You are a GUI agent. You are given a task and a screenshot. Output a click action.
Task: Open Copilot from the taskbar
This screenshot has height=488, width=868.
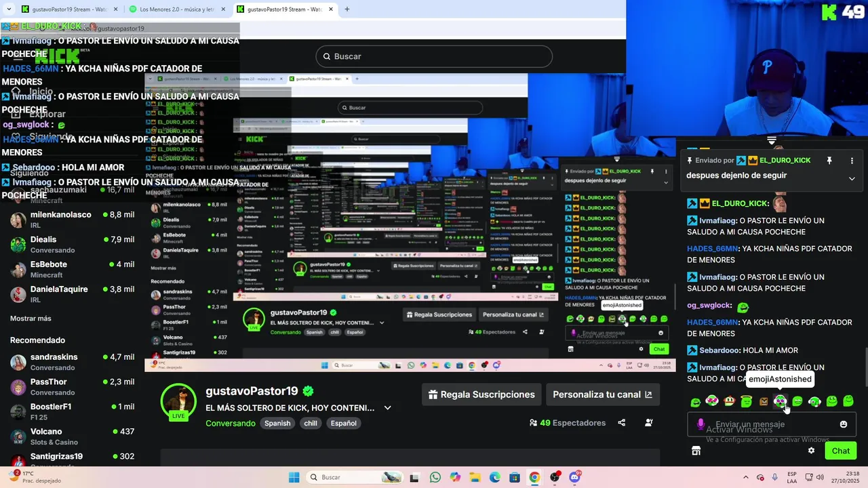(x=455, y=477)
